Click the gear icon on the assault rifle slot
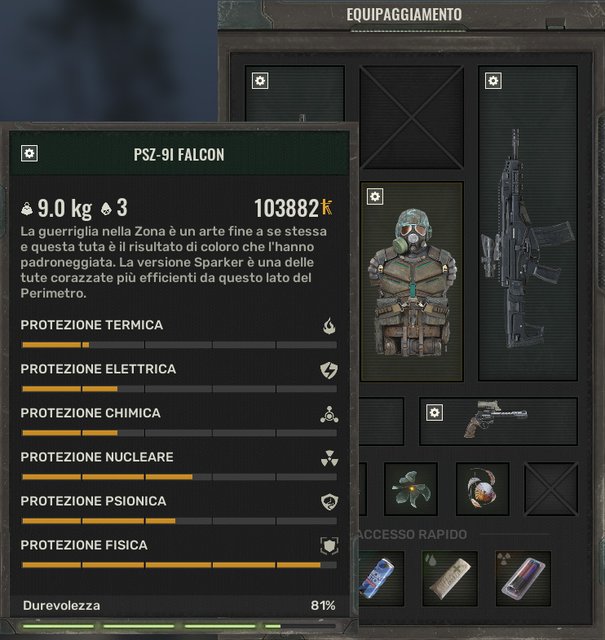This screenshot has width=605, height=640. pos(493,80)
